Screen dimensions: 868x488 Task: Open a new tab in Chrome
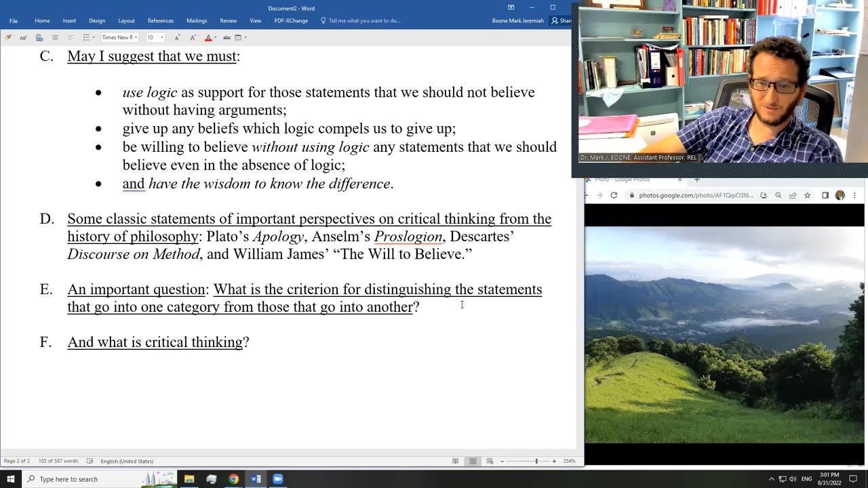(x=696, y=180)
